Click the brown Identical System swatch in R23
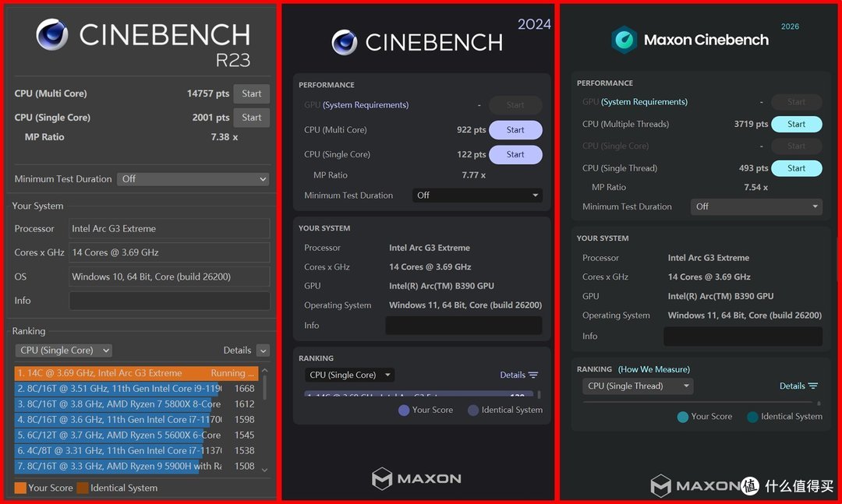842x504 pixels. pos(83,488)
